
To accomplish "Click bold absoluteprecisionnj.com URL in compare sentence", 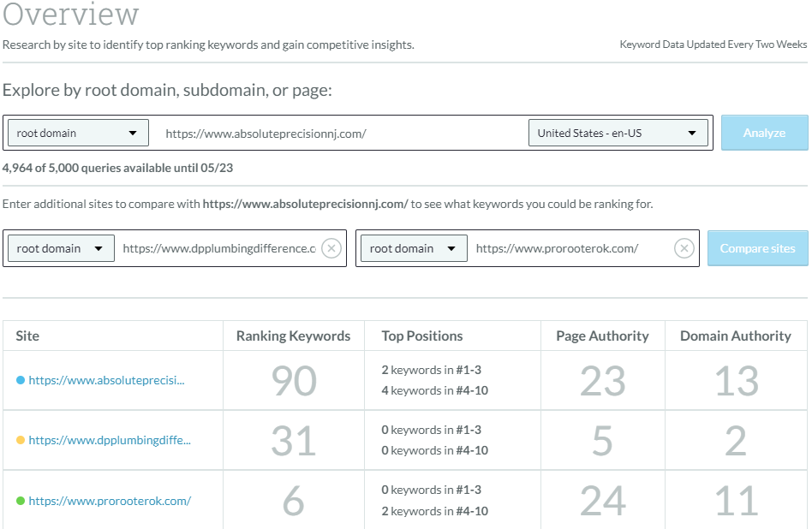I will [305, 204].
